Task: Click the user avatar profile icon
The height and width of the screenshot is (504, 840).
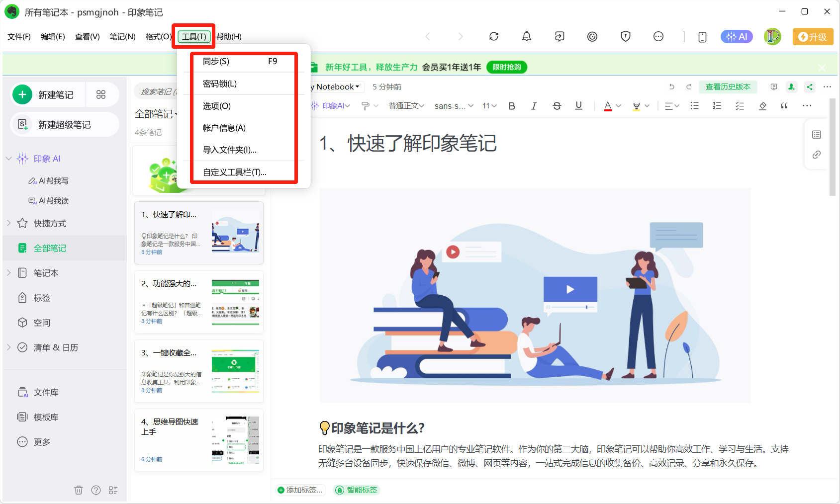Action: click(772, 36)
